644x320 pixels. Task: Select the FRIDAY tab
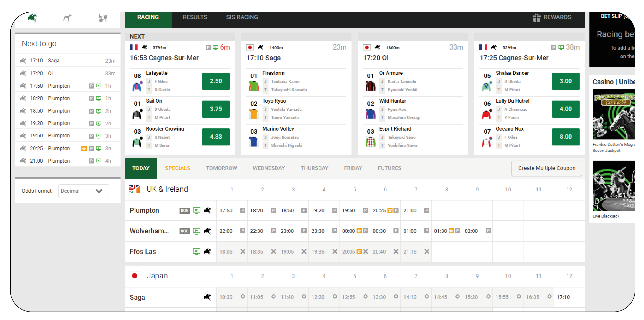click(x=353, y=168)
